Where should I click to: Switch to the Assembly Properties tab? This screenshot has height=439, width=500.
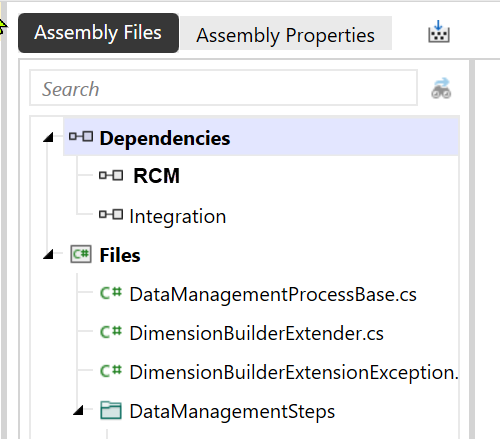pos(285,34)
